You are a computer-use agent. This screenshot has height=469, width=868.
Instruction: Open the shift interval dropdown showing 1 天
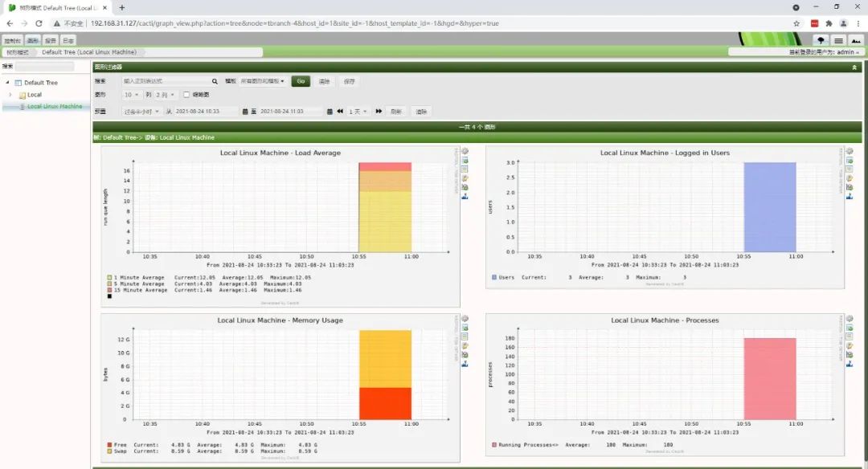coord(358,112)
